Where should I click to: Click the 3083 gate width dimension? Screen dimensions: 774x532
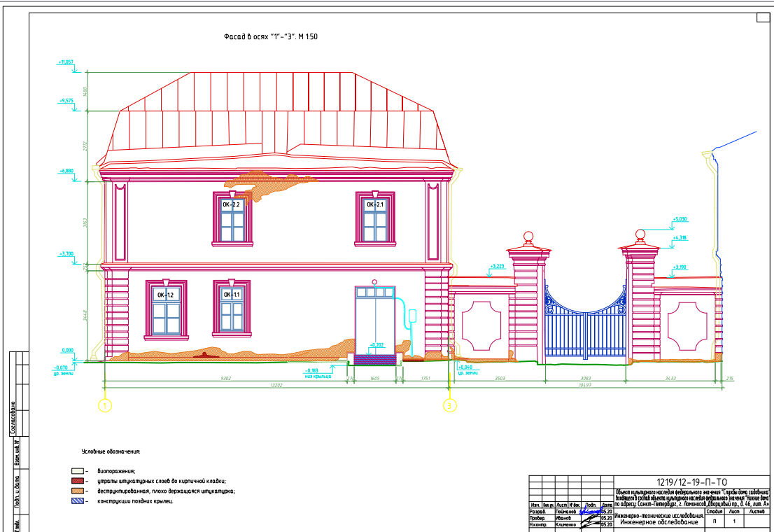586,379
